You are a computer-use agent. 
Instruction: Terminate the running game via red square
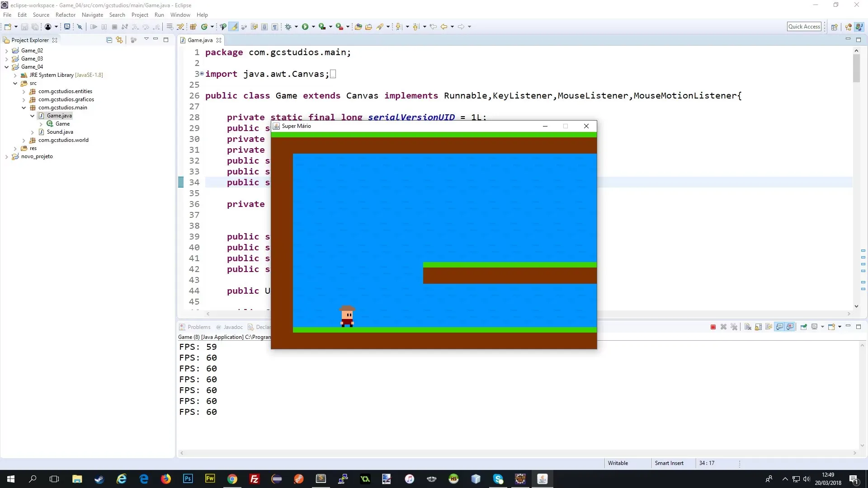pos(713,327)
